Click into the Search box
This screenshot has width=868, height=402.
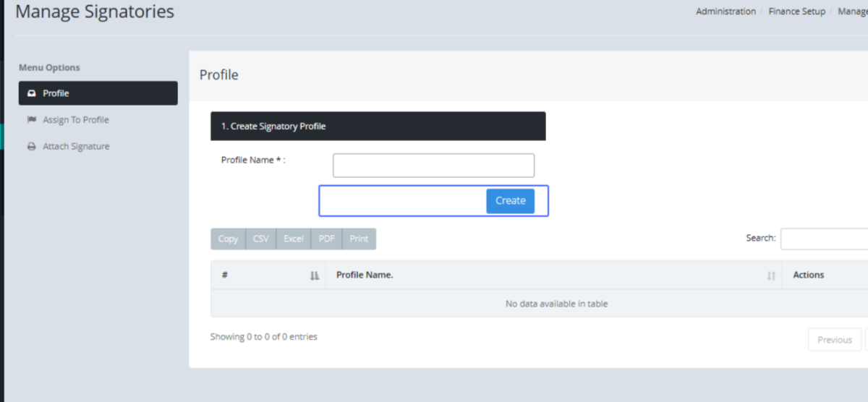point(825,239)
